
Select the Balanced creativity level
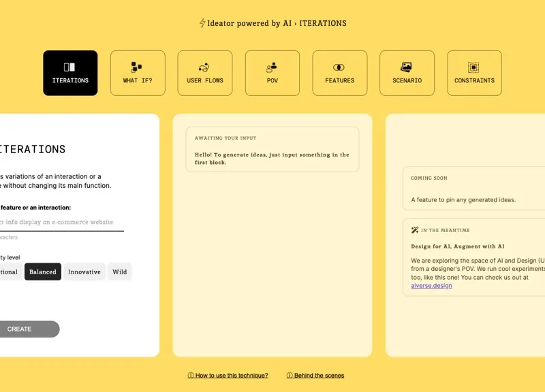(x=43, y=272)
